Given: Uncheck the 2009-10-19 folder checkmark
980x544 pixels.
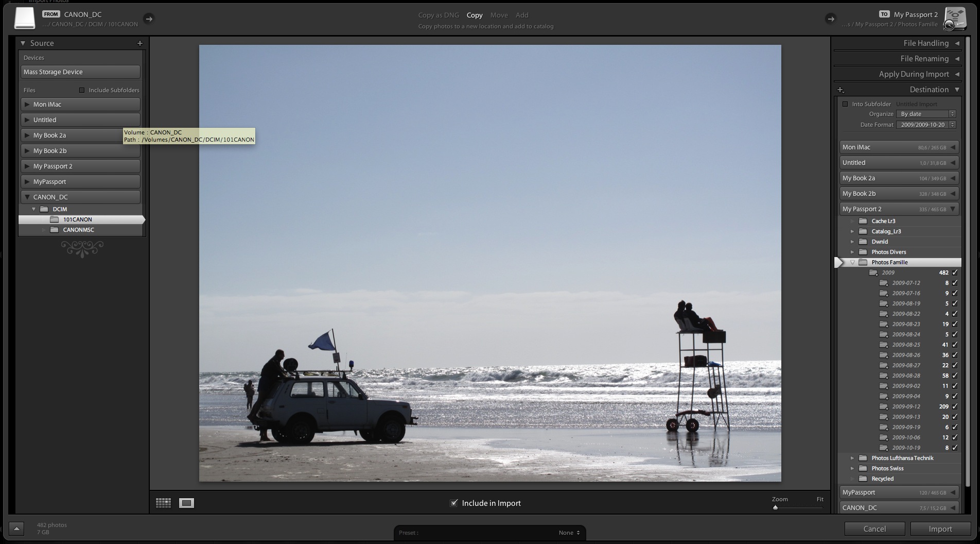Looking at the screenshot, I should (x=955, y=448).
